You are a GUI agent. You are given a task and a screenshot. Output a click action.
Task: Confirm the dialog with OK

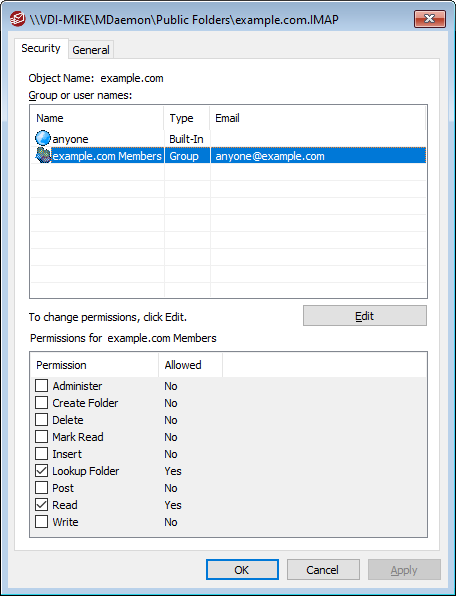[242, 569]
